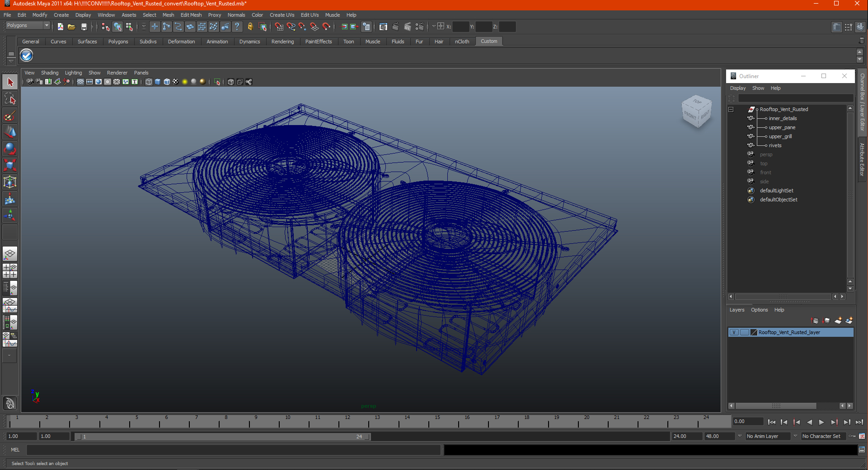Go to start of playback range
Screen dimensions: 868x470
[x=771, y=422]
